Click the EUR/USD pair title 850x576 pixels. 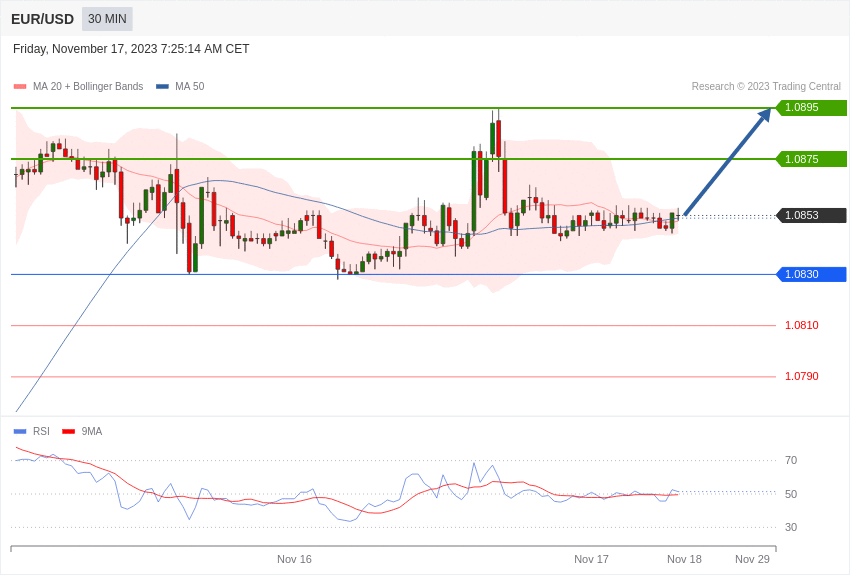pos(42,20)
